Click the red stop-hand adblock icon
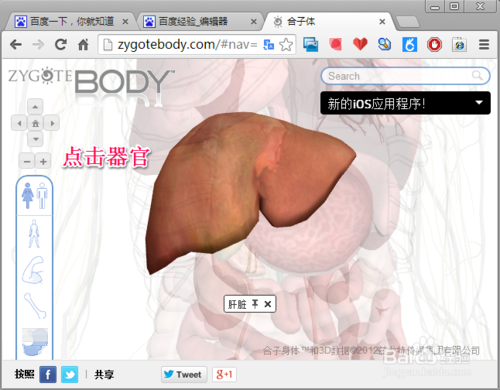 [434, 44]
